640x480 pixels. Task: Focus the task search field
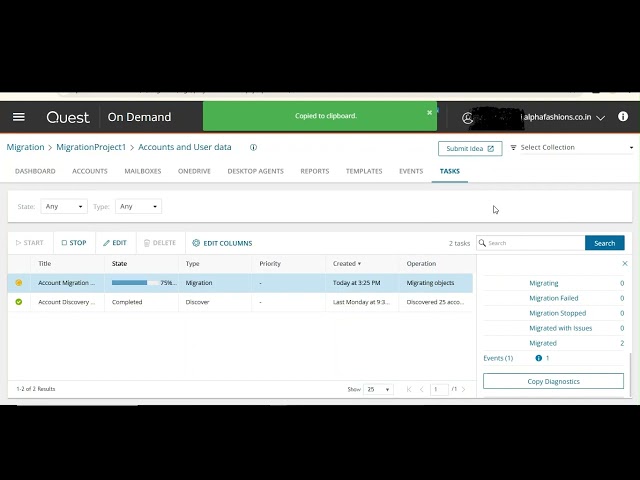(531, 243)
